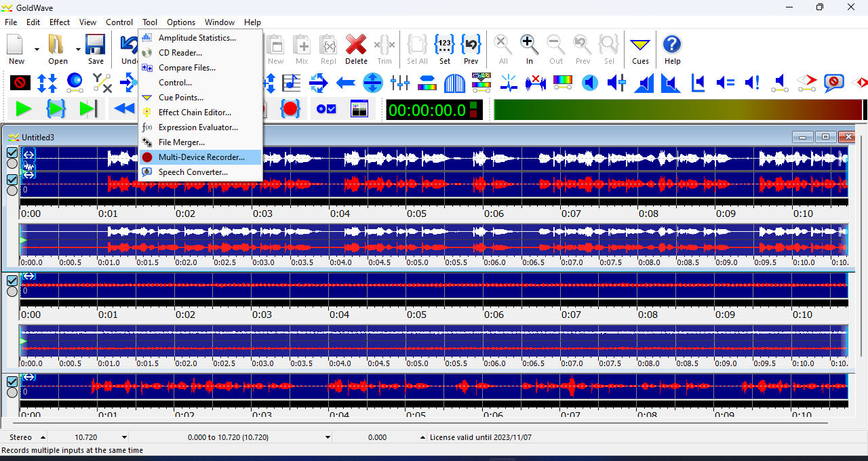Choose Effect Chain Editor menu entry
Image resolution: width=868 pixels, height=461 pixels.
click(x=201, y=113)
